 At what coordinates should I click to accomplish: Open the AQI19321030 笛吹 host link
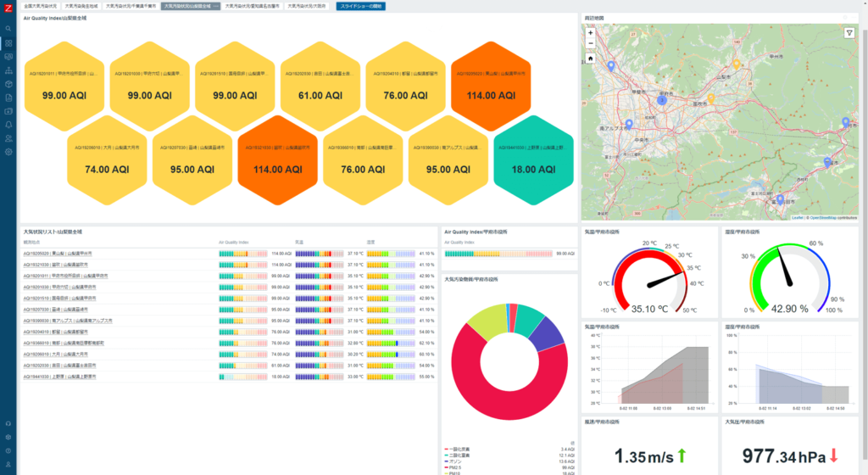[x=58, y=265]
